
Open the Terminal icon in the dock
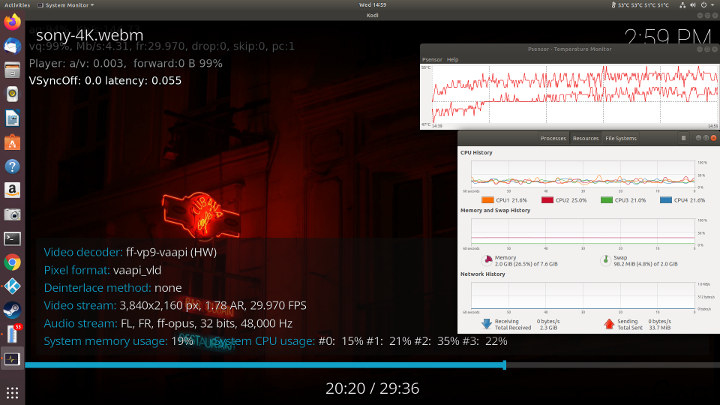pyautogui.click(x=12, y=238)
